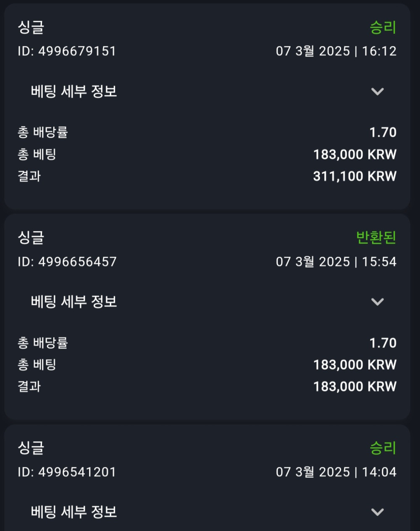Click the 311,100 KRW result amount
The image size is (420, 531).
click(354, 176)
